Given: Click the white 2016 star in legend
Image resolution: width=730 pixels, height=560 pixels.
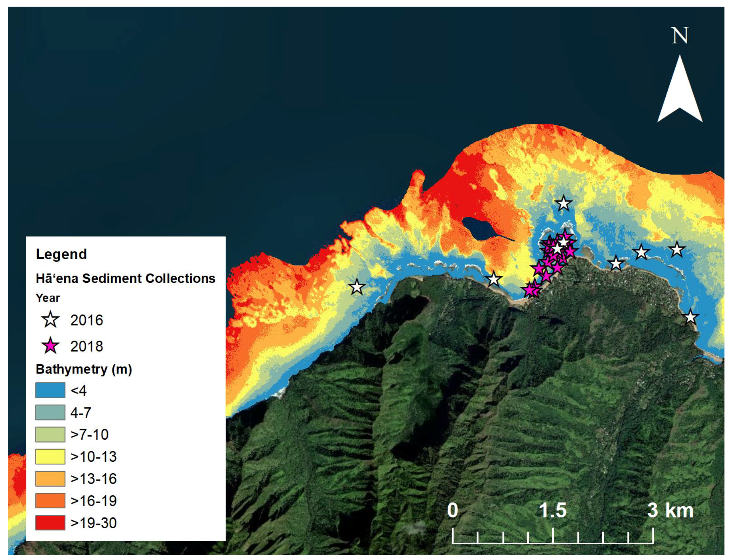Looking at the screenshot, I should pos(50,320).
